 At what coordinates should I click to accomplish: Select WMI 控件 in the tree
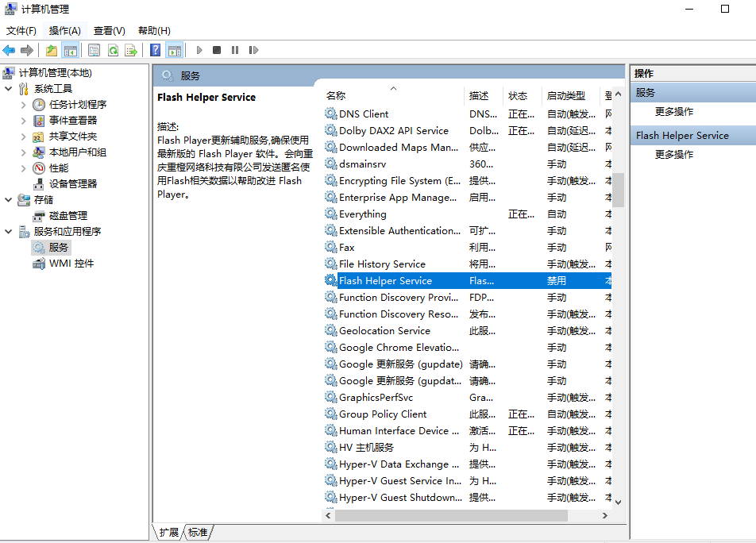click(x=71, y=264)
